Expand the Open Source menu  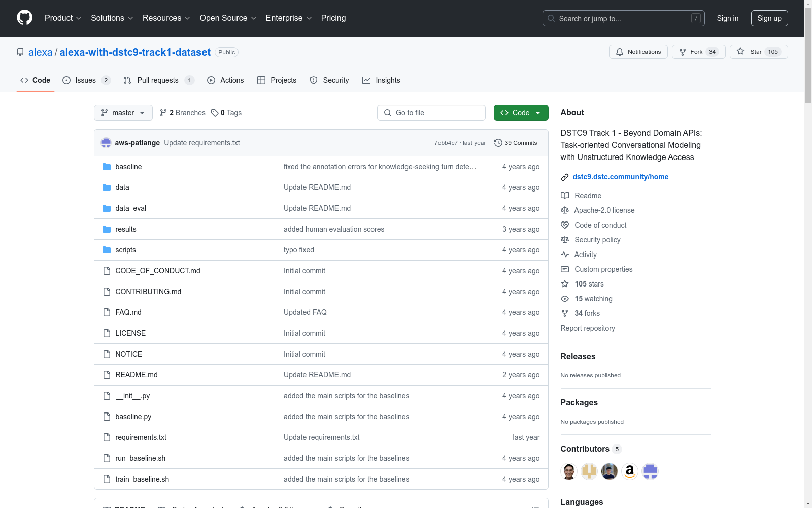(228, 18)
